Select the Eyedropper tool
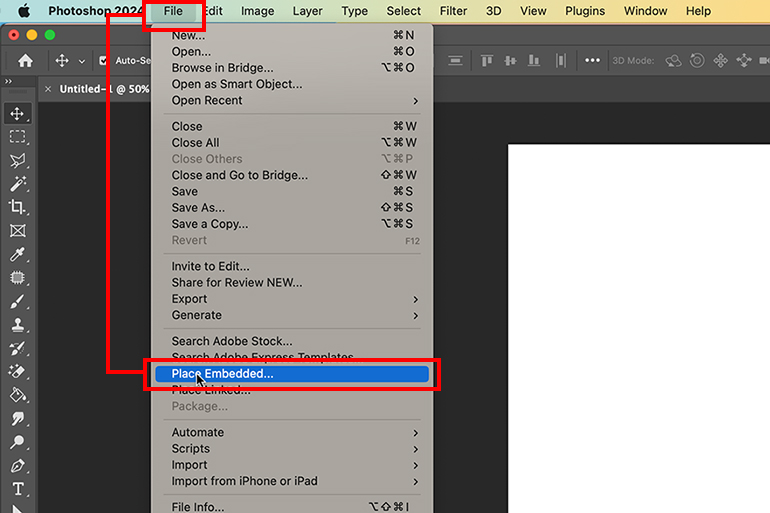The width and height of the screenshot is (770, 513). point(18,254)
